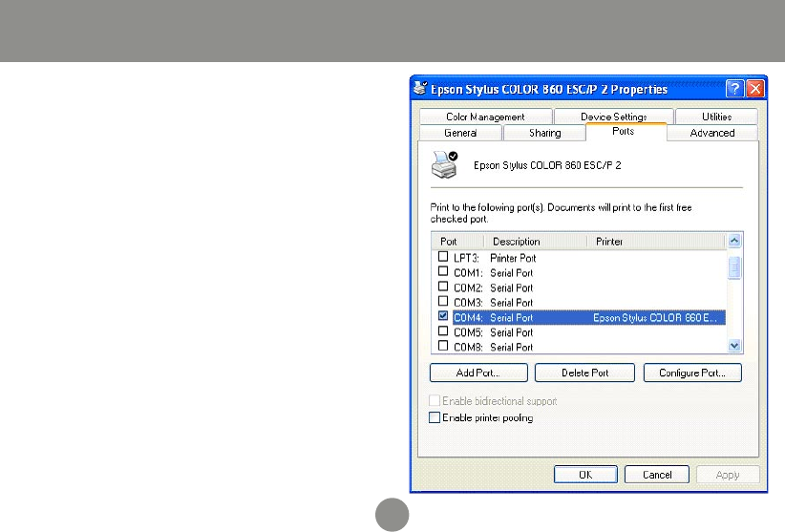Check the COM2 port checkbox

443,287
